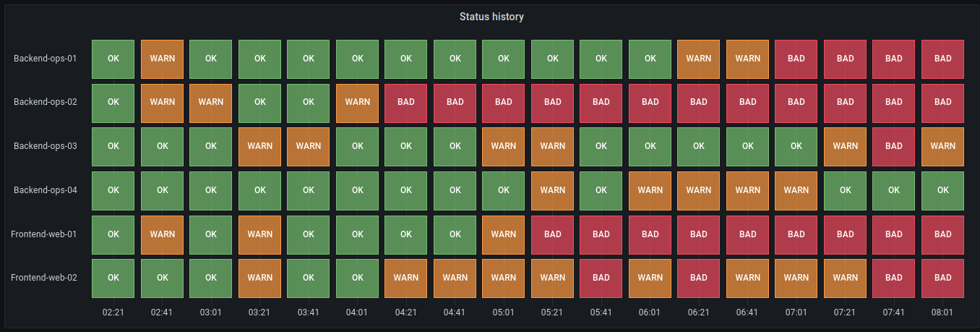The height and width of the screenshot is (332, 980).
Task: Select Frontend-web-02 WARN cell at 04:21
Action: click(406, 277)
